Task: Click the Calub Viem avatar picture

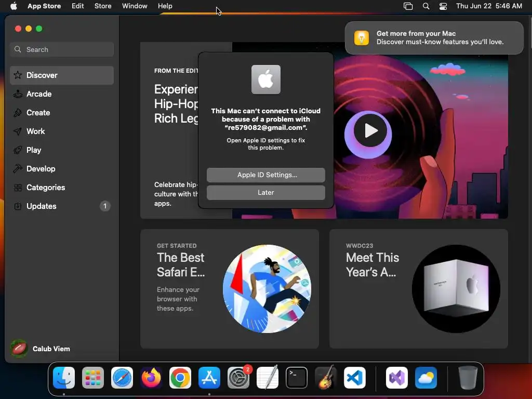Action: [19, 349]
